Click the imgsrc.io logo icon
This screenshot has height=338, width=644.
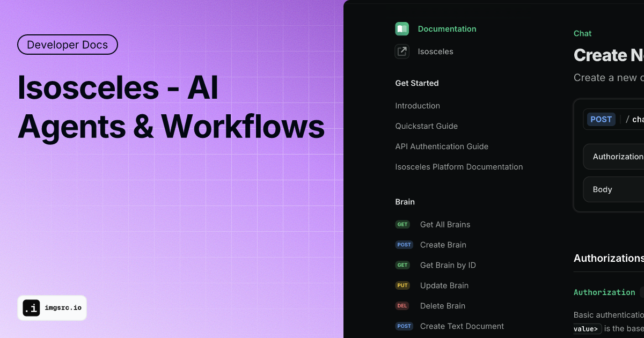[x=31, y=308]
